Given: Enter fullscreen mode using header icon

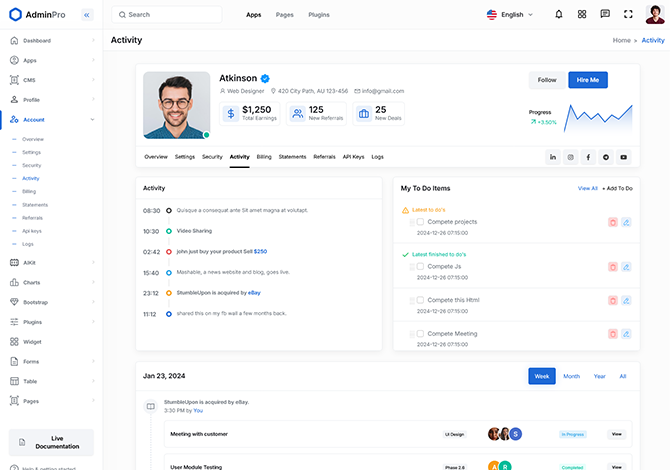Looking at the screenshot, I should (628, 15).
